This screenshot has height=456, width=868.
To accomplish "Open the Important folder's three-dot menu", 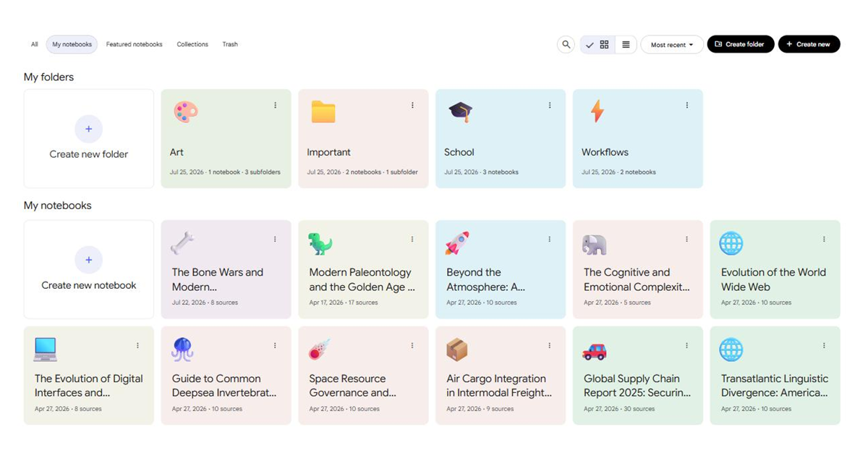I will point(412,106).
